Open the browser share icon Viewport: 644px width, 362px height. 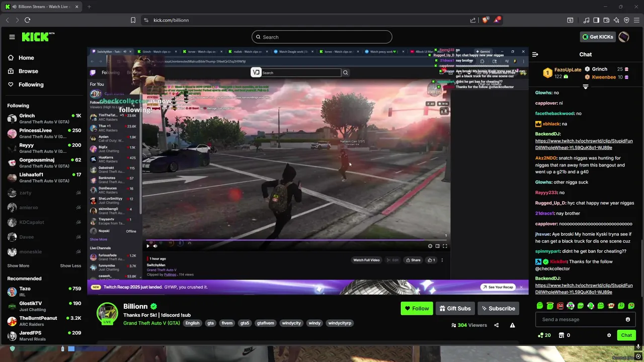[x=473, y=20]
